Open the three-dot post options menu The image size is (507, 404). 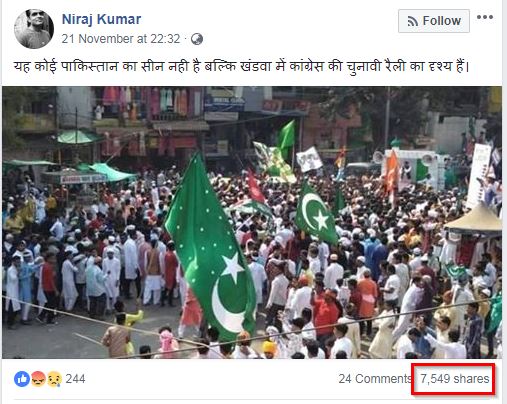485,17
